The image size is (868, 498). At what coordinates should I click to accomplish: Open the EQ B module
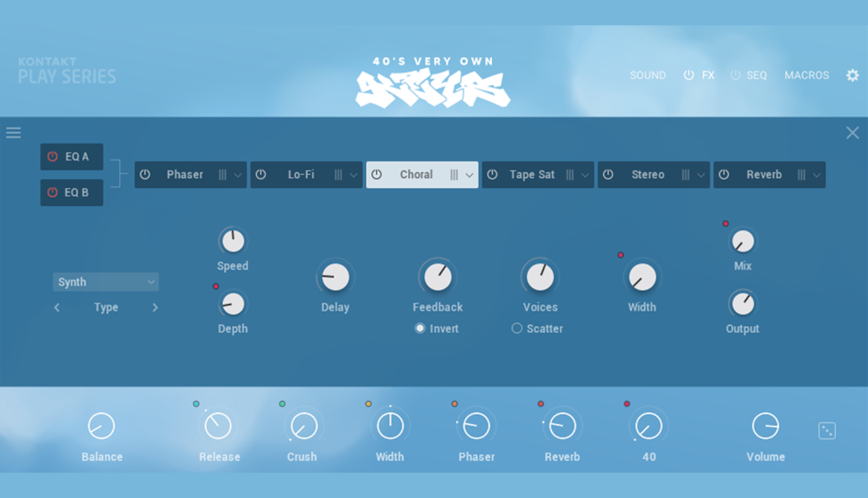pos(72,193)
